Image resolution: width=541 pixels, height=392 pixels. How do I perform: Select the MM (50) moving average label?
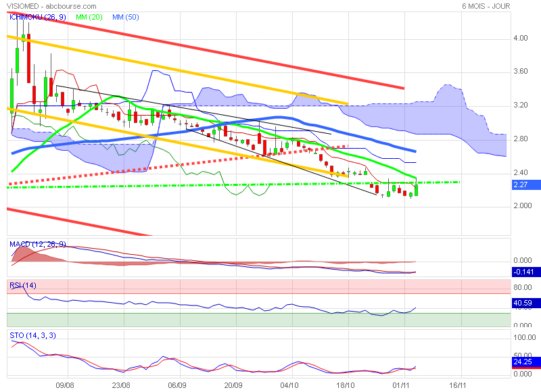point(126,17)
